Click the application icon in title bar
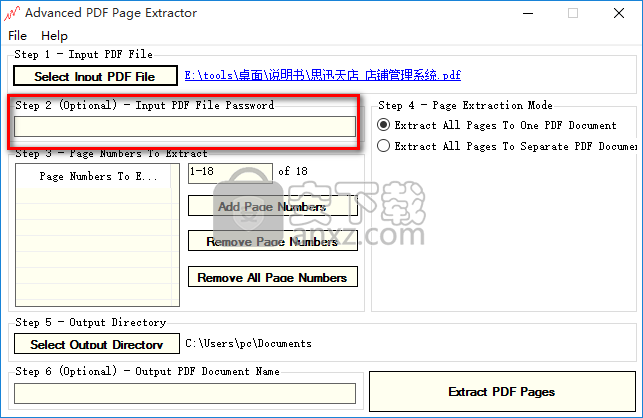 [x=12, y=13]
